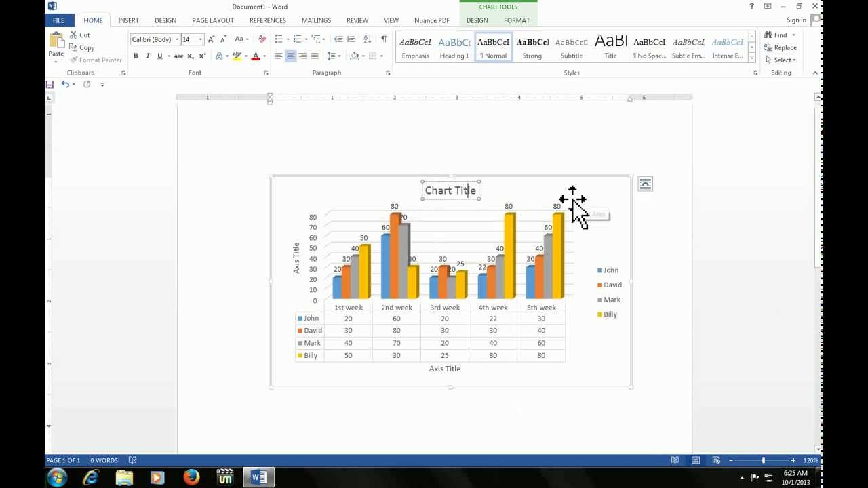Screen dimensions: 868x488
Task: Open Word Help question mark
Action: click(751, 7)
